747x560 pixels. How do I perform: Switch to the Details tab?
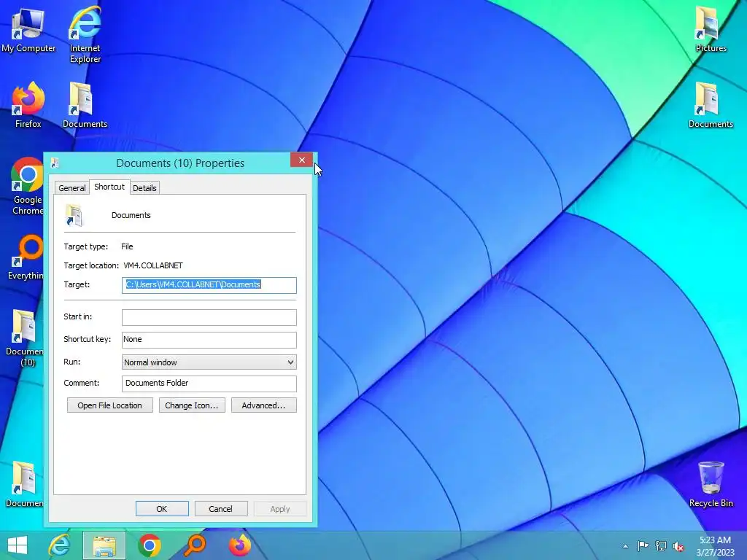point(144,188)
